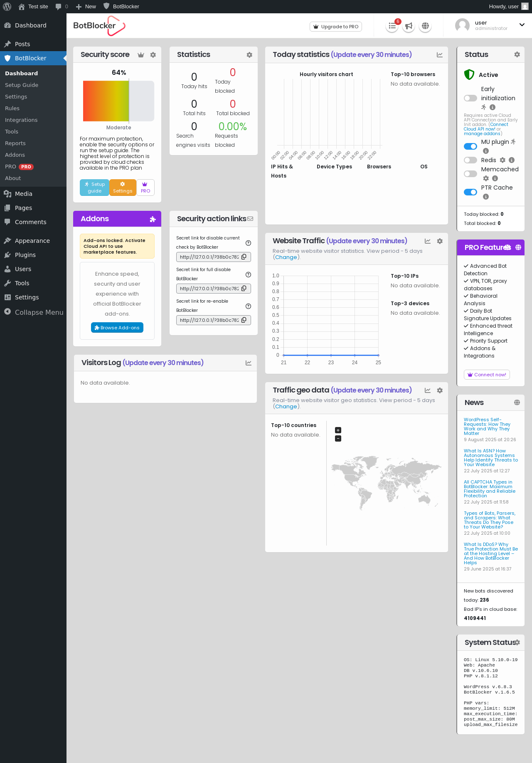This screenshot has height=763, width=532.
Task: Zoom out on the geo map
Action: coord(338,439)
